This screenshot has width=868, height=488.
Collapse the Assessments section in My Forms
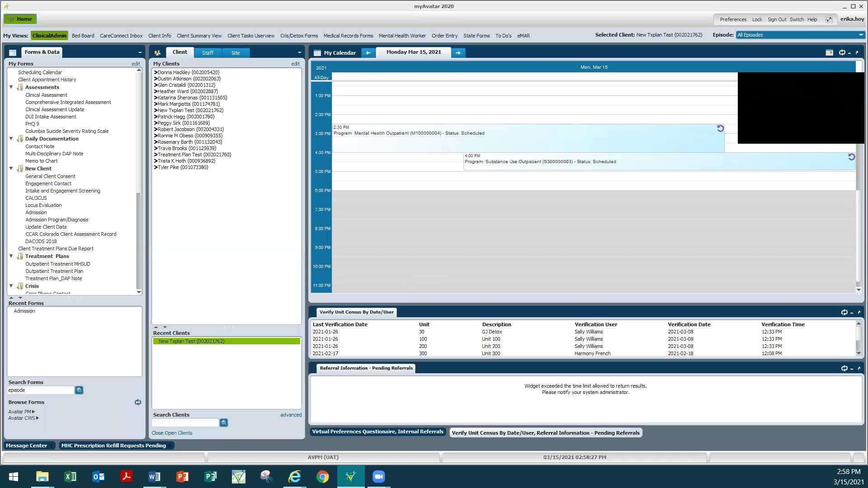click(x=11, y=87)
